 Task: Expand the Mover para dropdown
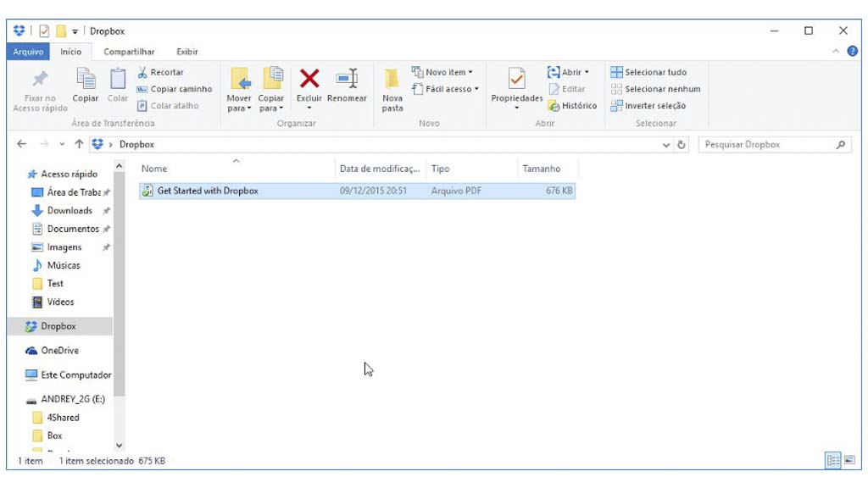(x=239, y=108)
